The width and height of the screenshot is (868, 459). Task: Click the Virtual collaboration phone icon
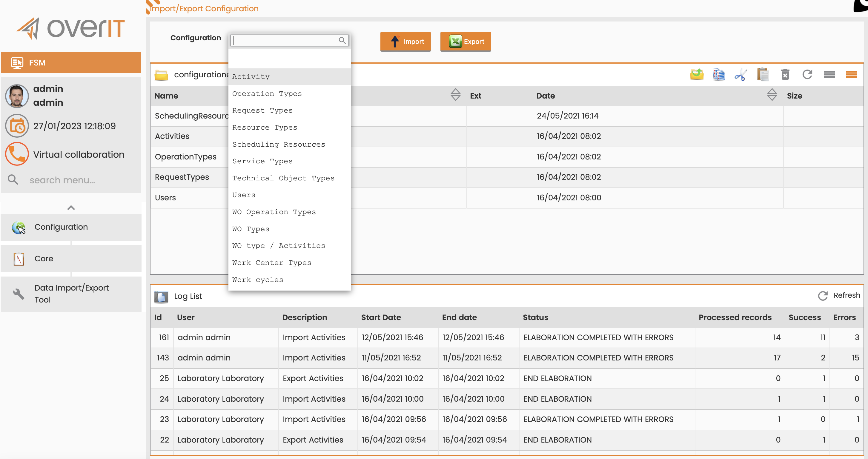click(x=17, y=154)
